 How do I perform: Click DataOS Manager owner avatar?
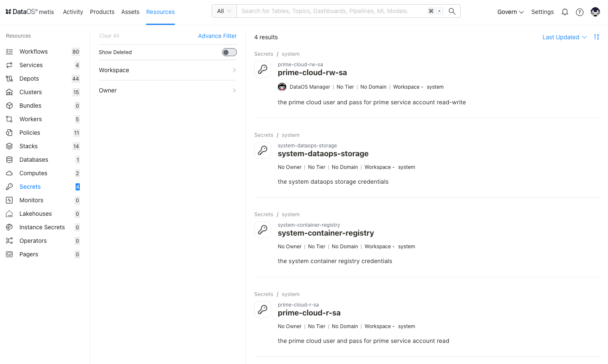[282, 87]
